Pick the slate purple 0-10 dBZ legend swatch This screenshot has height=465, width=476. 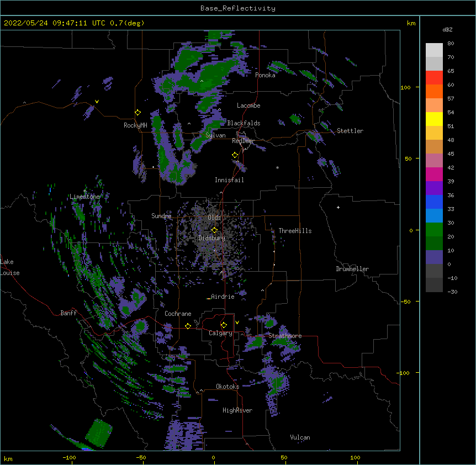[434, 257]
